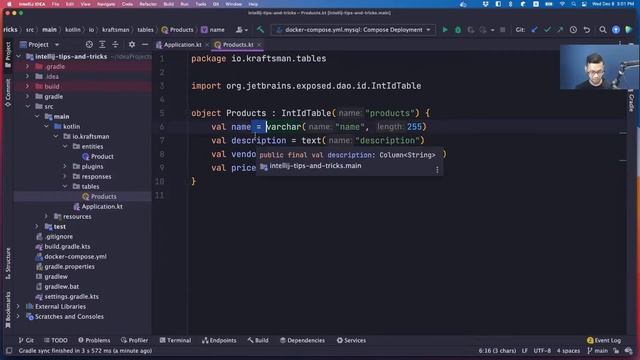Push commits with the Git arrow icon
The height and width of the screenshot is (360, 640).
(x=560, y=30)
